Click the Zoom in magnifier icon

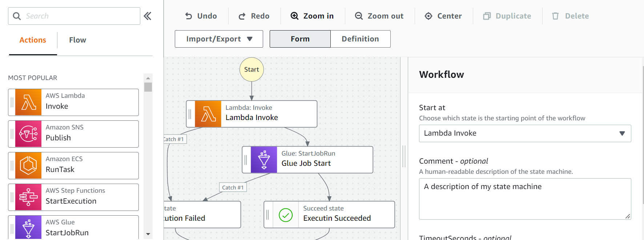295,16
